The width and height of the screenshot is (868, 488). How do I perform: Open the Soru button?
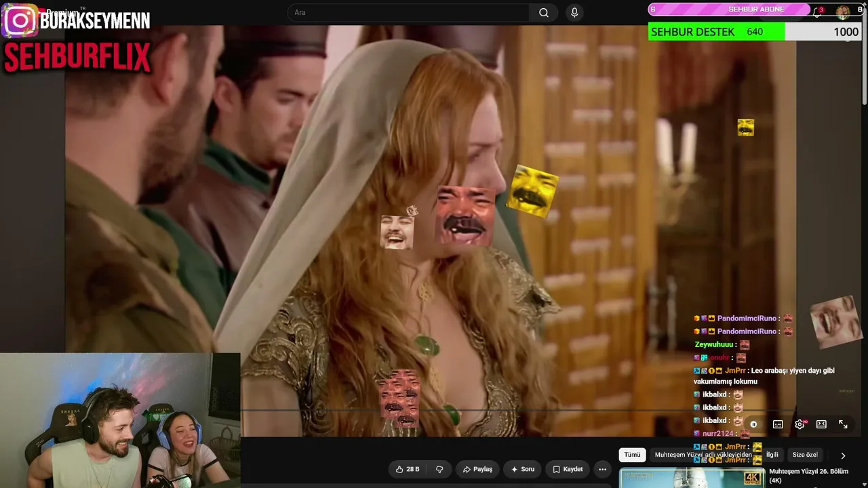click(x=523, y=469)
